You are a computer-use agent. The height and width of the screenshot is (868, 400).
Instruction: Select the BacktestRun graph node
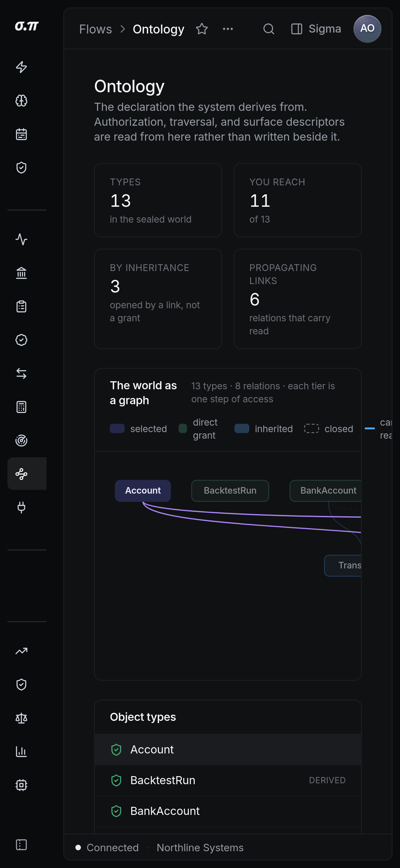(x=230, y=491)
